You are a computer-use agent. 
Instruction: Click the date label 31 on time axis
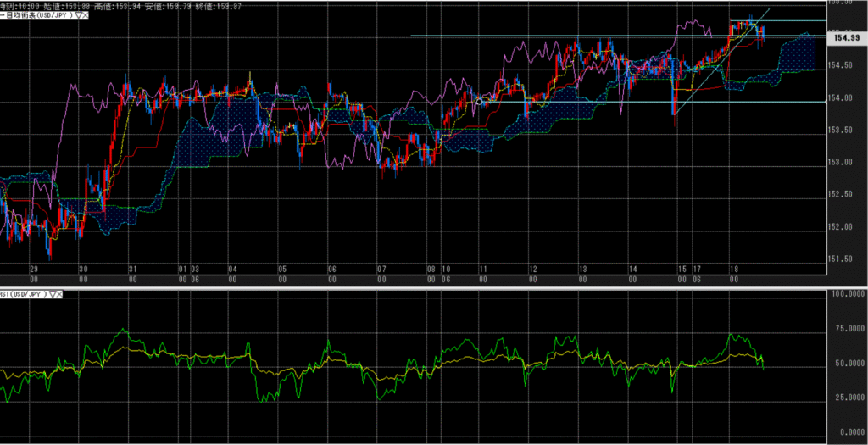pyautogui.click(x=132, y=268)
